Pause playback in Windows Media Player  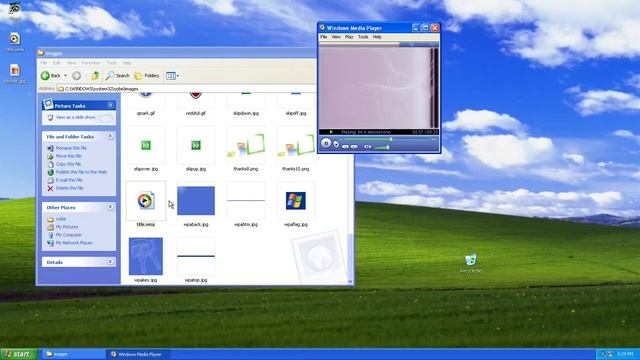pos(326,143)
